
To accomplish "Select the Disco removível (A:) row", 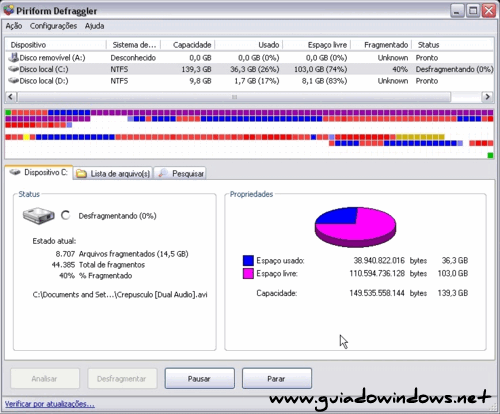I will (249, 58).
